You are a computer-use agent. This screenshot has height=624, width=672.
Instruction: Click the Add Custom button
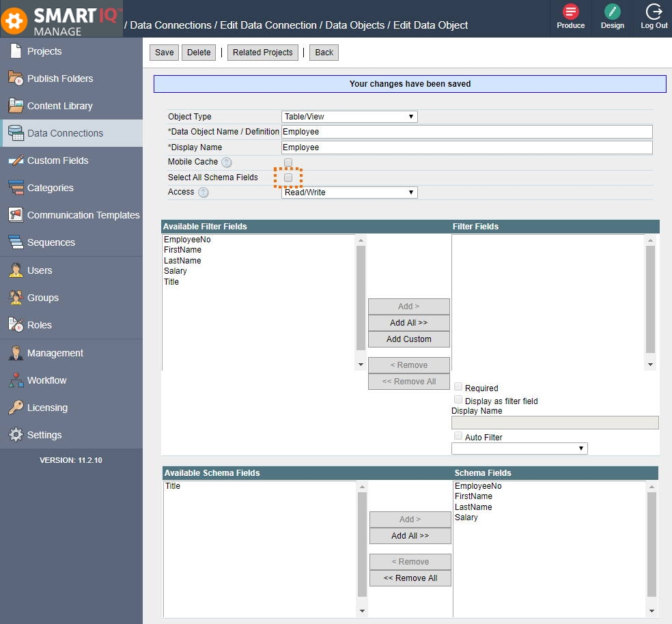coord(409,339)
